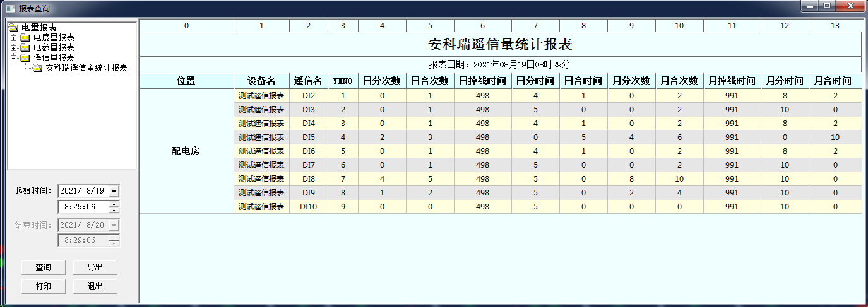Click the 电度量报表 folder icon
Screen dimensions: 868x307
tap(25, 38)
